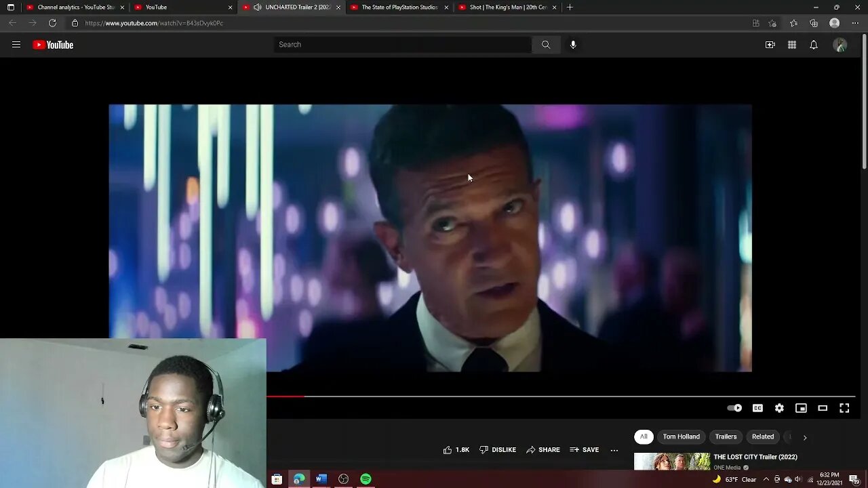Select the Tom Holland chip
868x488 pixels.
pos(682,437)
